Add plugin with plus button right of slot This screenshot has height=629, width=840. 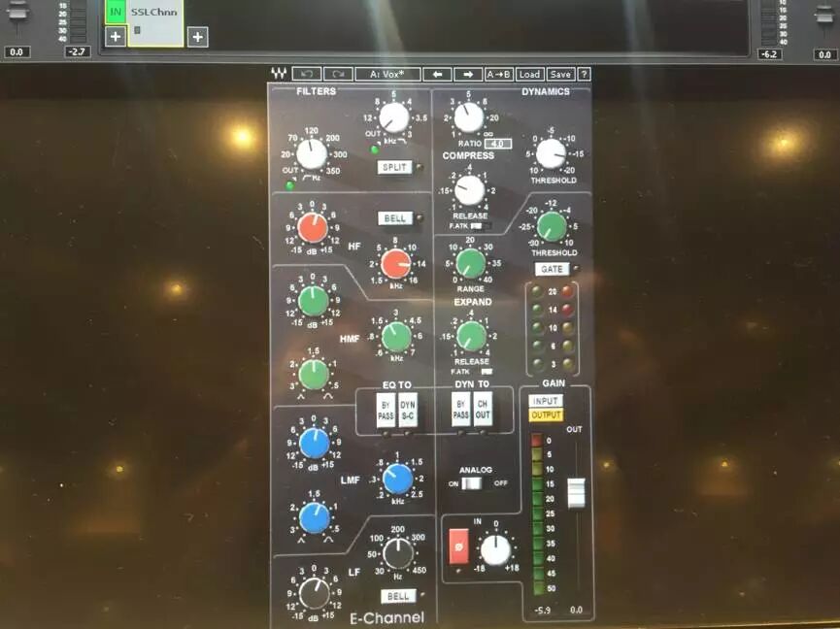(x=198, y=37)
